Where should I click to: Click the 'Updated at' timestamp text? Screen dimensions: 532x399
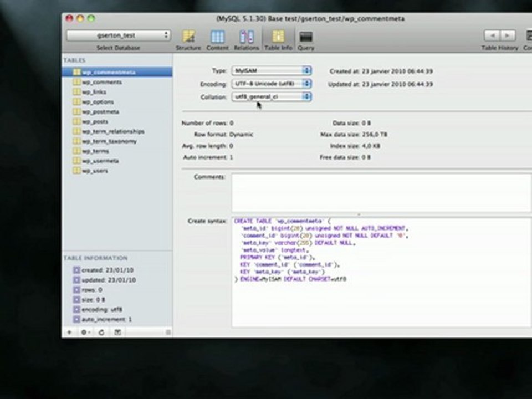(x=381, y=84)
